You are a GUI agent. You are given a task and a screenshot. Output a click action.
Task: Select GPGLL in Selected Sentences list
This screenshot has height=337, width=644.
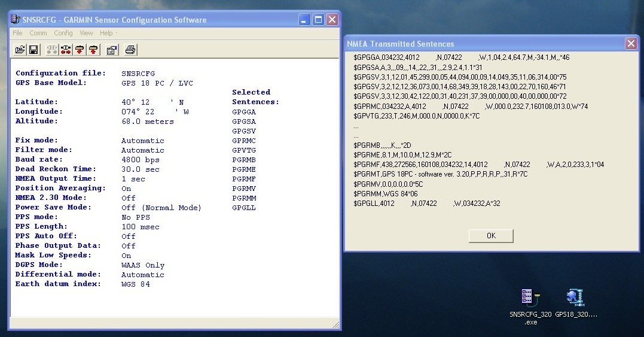tap(244, 208)
